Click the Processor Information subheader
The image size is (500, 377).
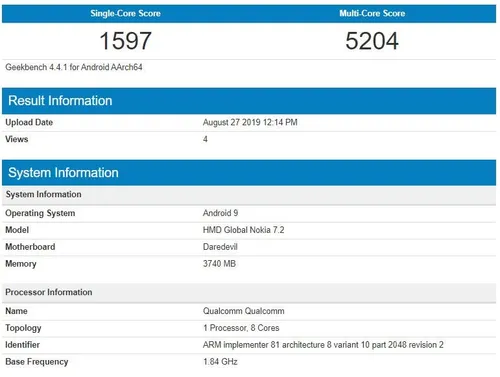tap(249, 292)
